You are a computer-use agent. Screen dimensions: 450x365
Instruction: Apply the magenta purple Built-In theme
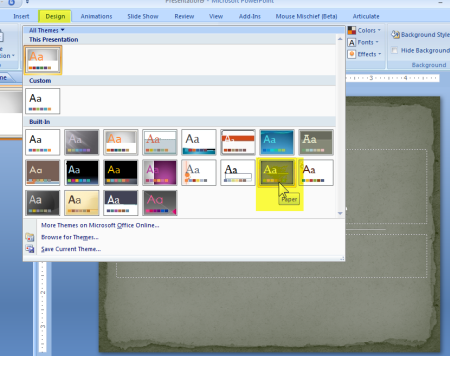click(x=160, y=173)
